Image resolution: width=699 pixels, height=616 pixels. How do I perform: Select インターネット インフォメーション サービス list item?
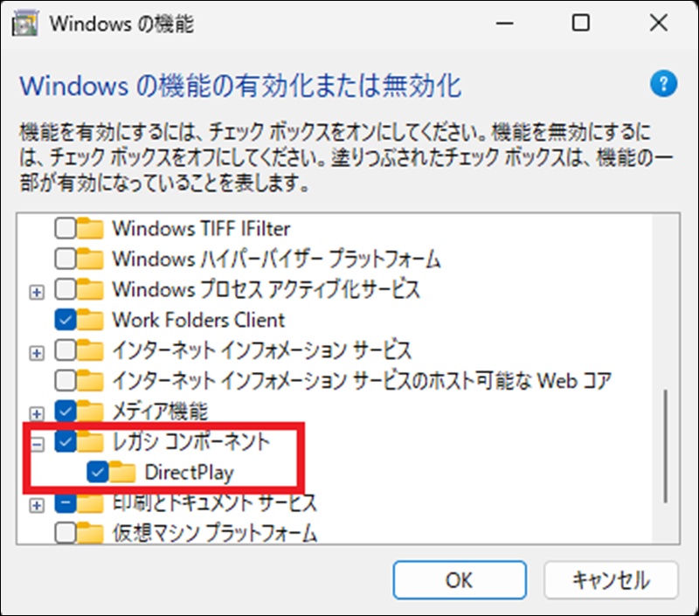(x=261, y=350)
